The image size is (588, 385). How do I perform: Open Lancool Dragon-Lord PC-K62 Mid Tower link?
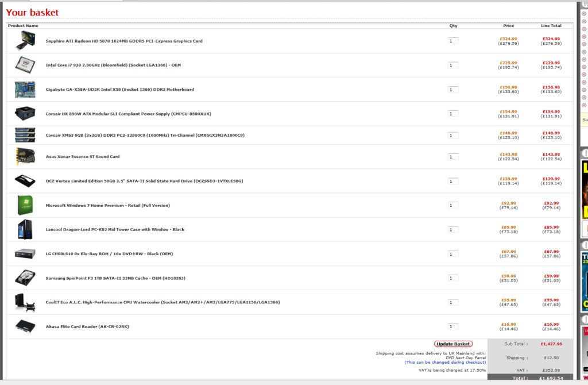click(115, 229)
